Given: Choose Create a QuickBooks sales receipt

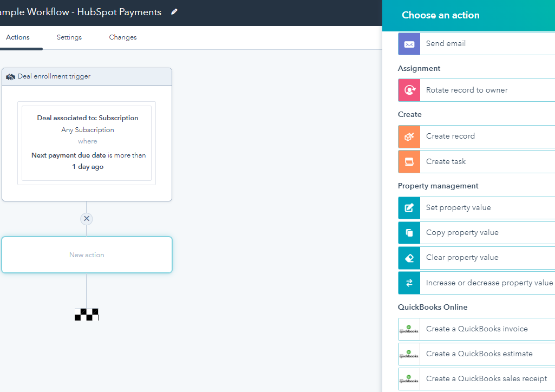Looking at the screenshot, I should click(486, 379).
